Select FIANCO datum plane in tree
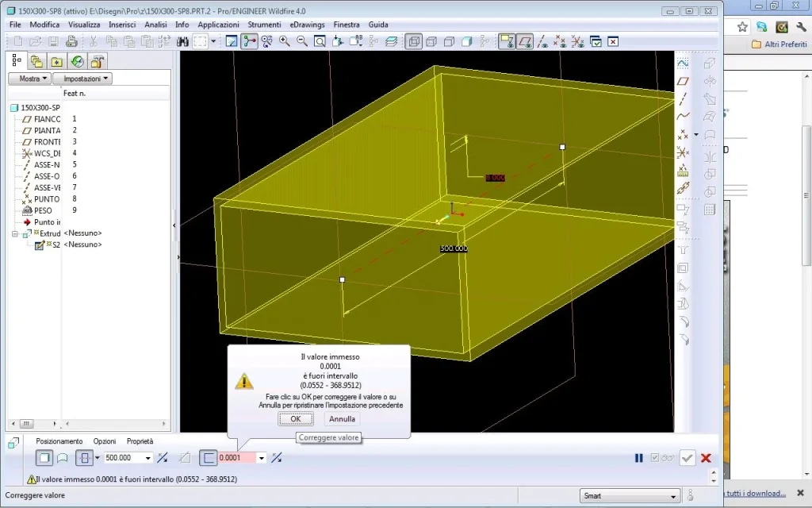This screenshot has width=812, height=508. pos(41,119)
